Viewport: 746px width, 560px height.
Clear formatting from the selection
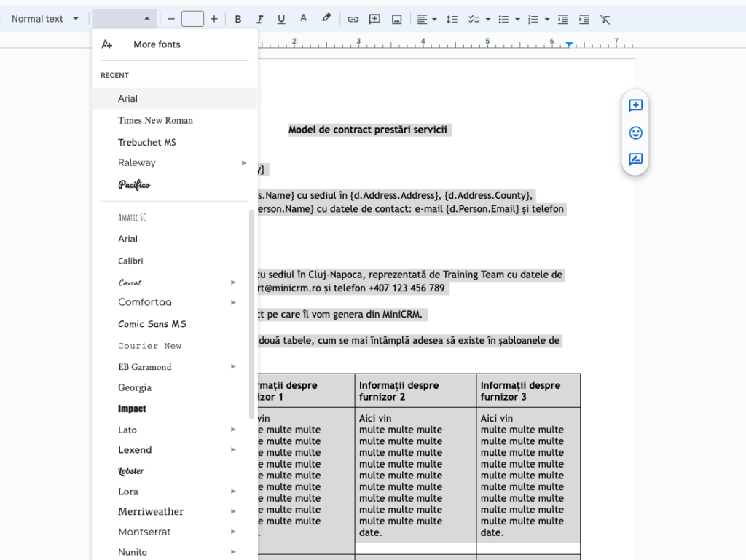pos(605,20)
